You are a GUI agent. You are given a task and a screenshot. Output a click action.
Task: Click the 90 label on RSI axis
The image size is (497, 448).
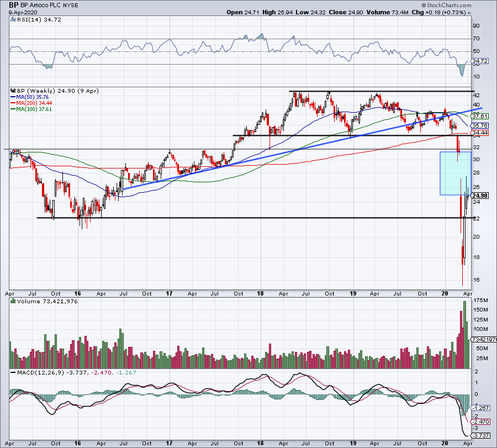pyautogui.click(x=476, y=25)
